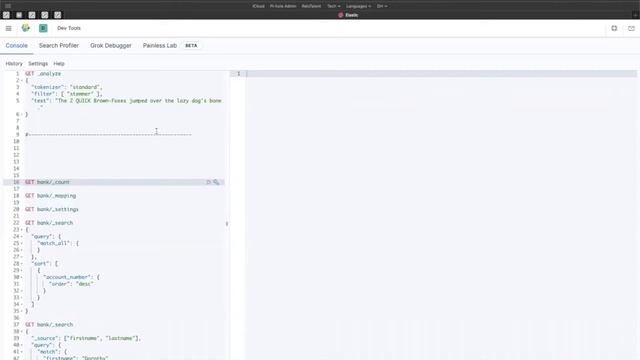Image resolution: width=640 pixels, height=360 pixels.
Task: Click the '"order": "desc"' line
Action: click(71, 284)
